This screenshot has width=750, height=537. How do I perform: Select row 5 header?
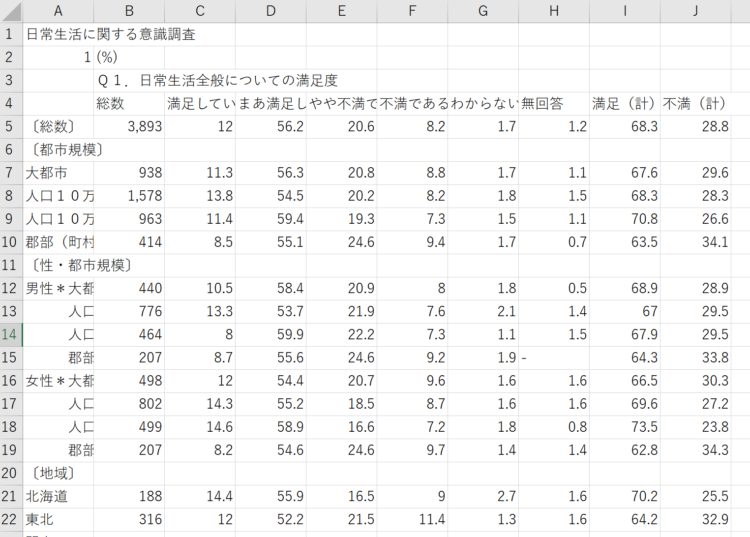(11, 127)
